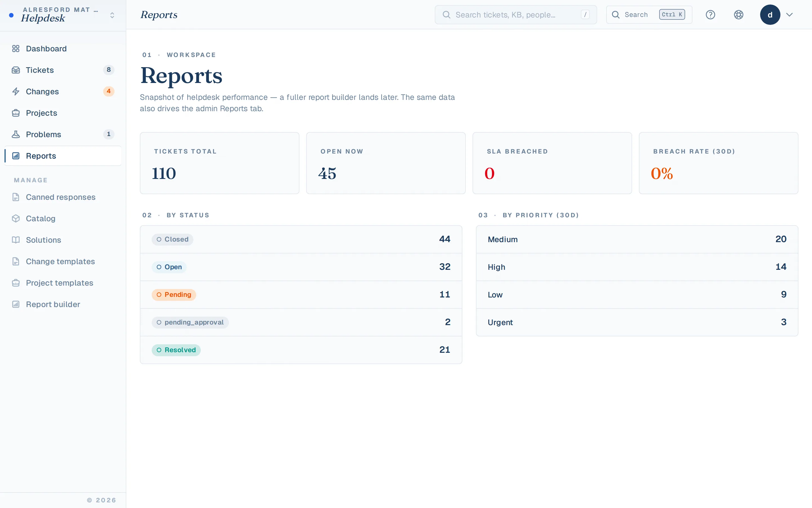Click the Changes count badge 4
The width and height of the screenshot is (812, 508).
pyautogui.click(x=109, y=91)
